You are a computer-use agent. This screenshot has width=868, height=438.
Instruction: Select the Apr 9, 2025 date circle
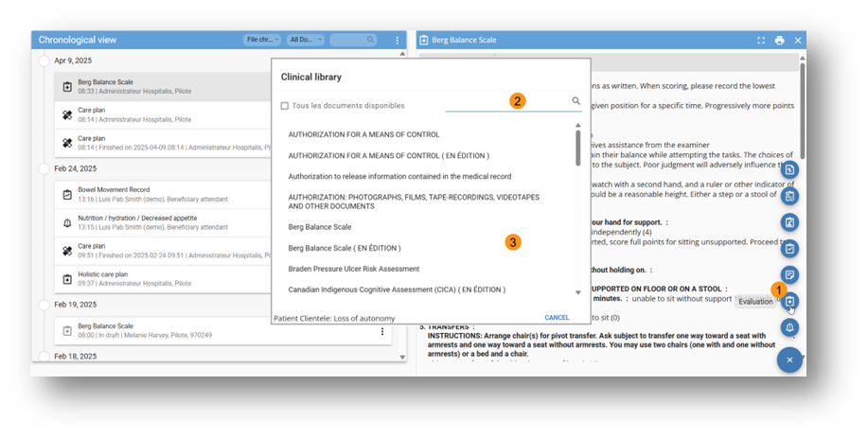(x=44, y=61)
